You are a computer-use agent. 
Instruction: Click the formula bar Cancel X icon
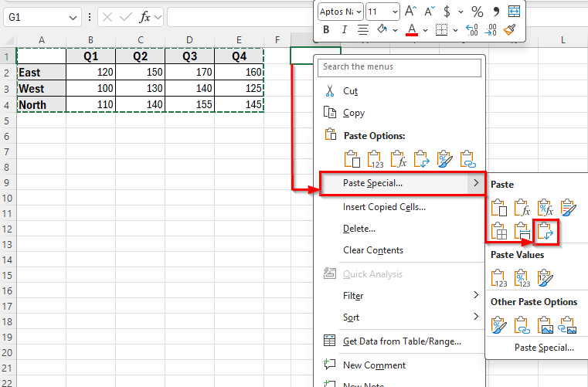click(x=107, y=17)
